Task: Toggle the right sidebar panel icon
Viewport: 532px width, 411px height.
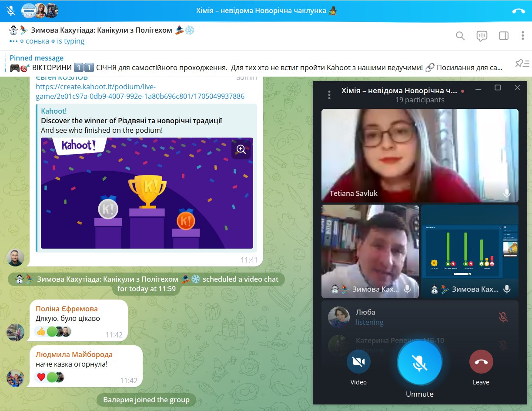Action: point(503,36)
